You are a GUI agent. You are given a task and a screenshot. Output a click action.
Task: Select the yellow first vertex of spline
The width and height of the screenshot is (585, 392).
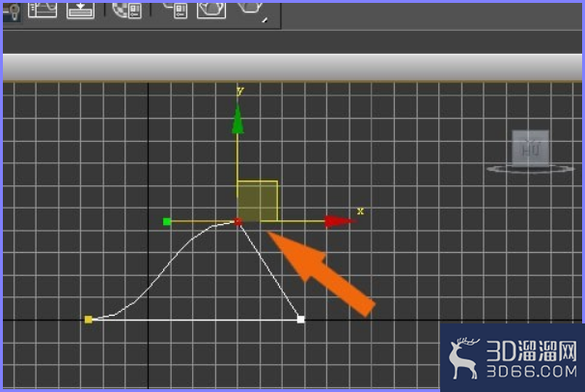[x=89, y=320]
